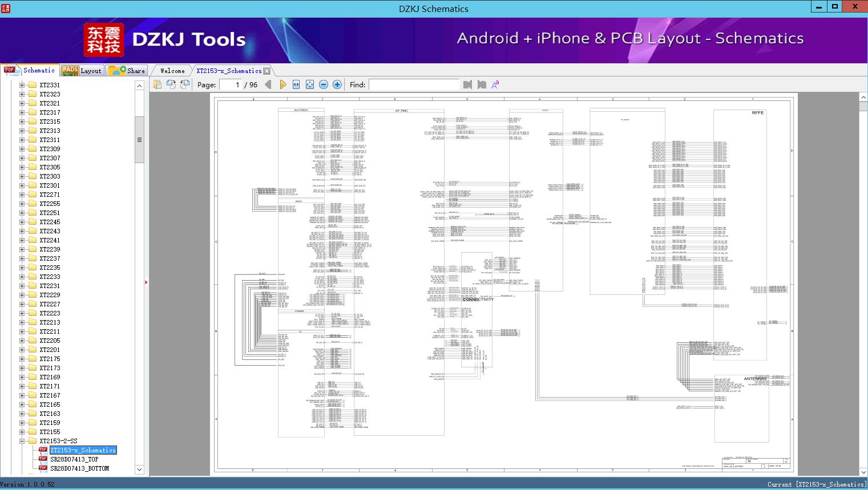Screen dimensions: 868x490
Task: Expand the XT2331 folder
Action: (x=22, y=85)
